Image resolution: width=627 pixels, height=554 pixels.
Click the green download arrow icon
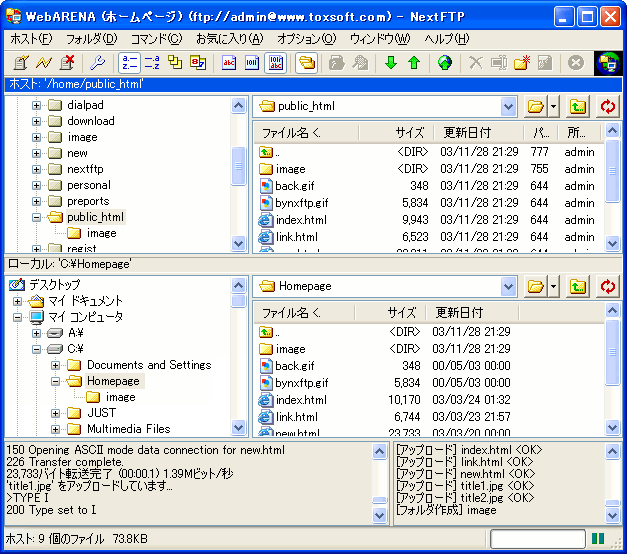tap(391, 63)
